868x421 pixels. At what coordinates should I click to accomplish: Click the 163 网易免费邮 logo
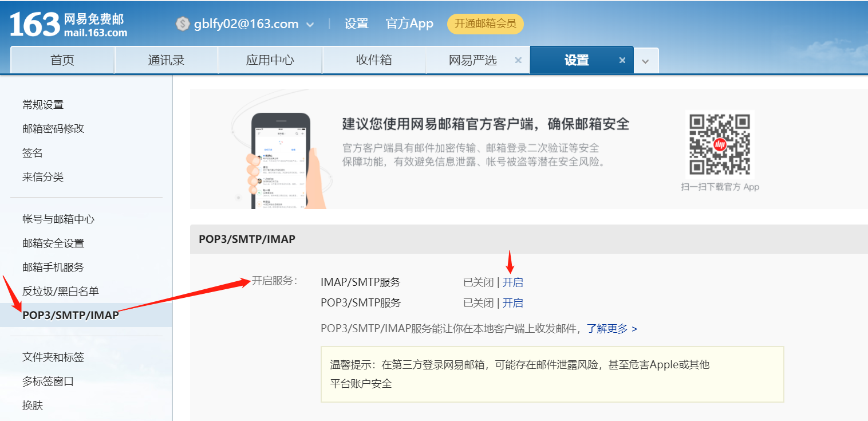pyautogui.click(x=68, y=25)
